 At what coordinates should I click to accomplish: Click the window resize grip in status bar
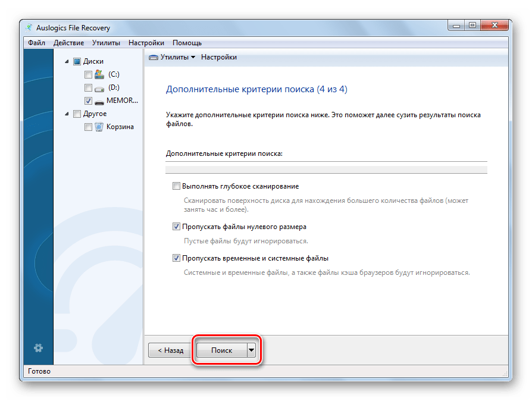tap(505, 373)
